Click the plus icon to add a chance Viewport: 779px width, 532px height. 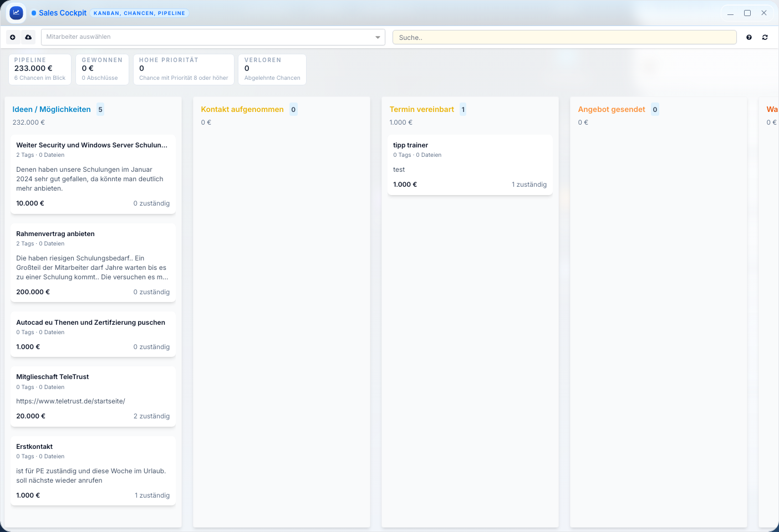point(13,37)
